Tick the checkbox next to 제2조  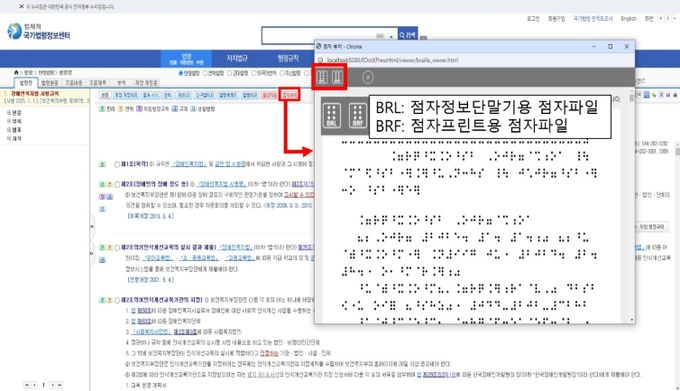pos(117,184)
